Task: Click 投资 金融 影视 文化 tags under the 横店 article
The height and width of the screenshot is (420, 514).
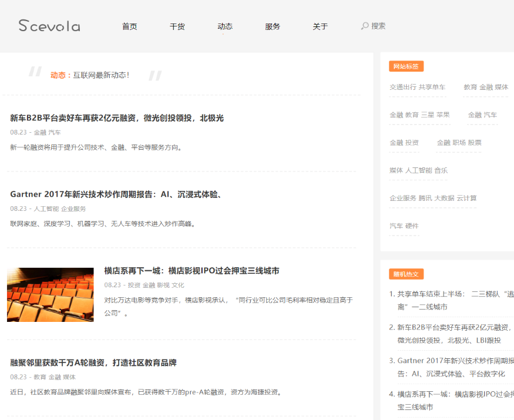Action: (156, 285)
